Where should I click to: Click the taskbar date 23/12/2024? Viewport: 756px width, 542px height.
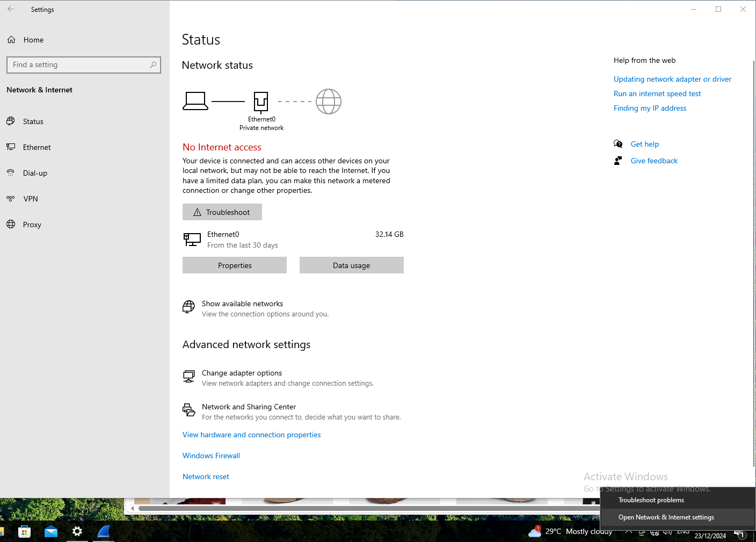click(x=710, y=536)
